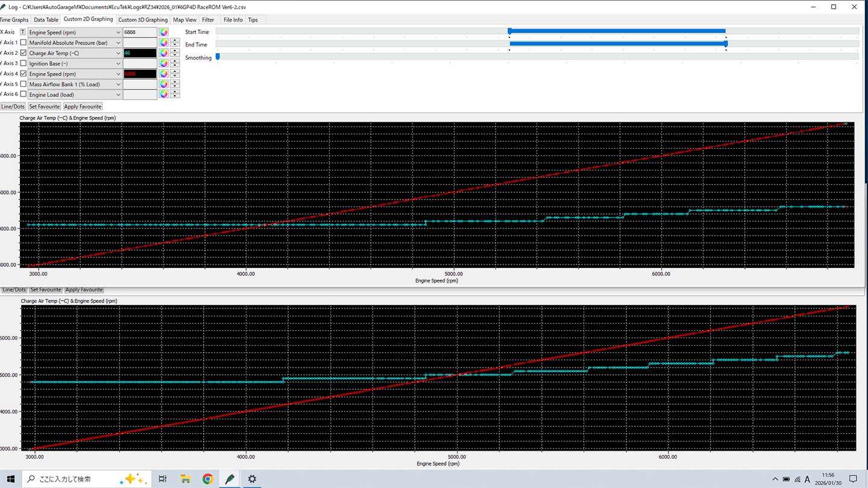
Task: Toggle the top Line/Dots button
Action: pos(13,107)
